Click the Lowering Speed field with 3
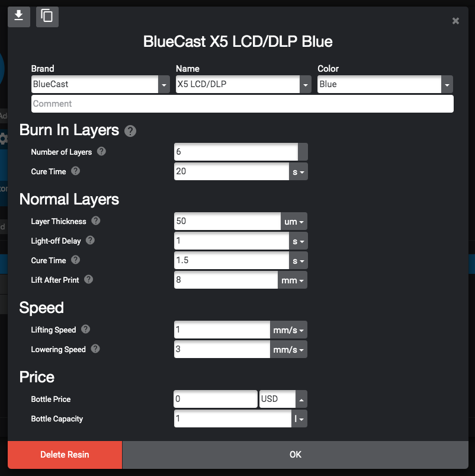Viewport: 475px width, 476px height. 222,349
